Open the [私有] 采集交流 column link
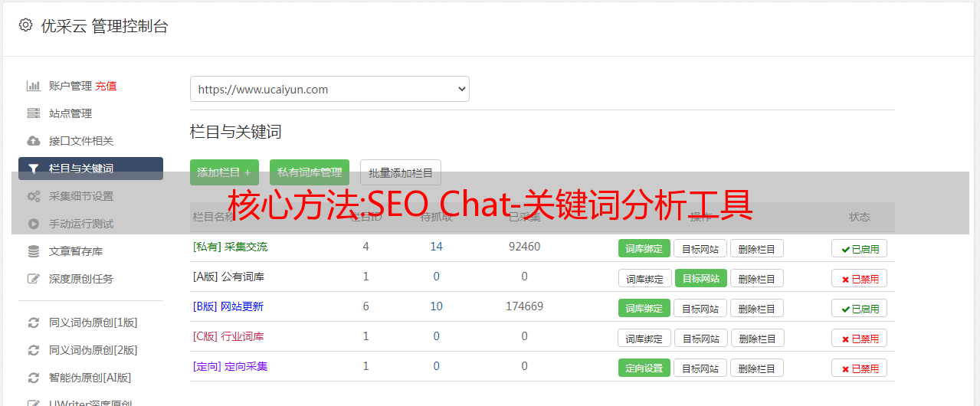 [230, 247]
